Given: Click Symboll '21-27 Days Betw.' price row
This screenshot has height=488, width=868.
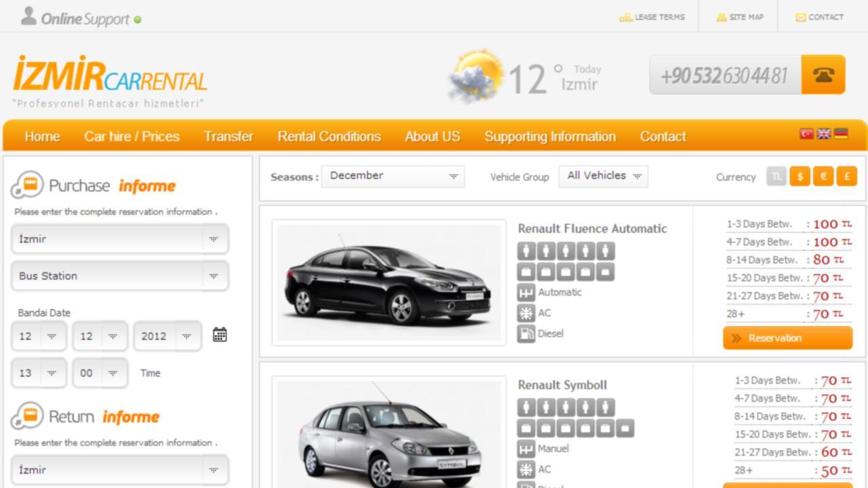Looking at the screenshot, I should pos(792,453).
